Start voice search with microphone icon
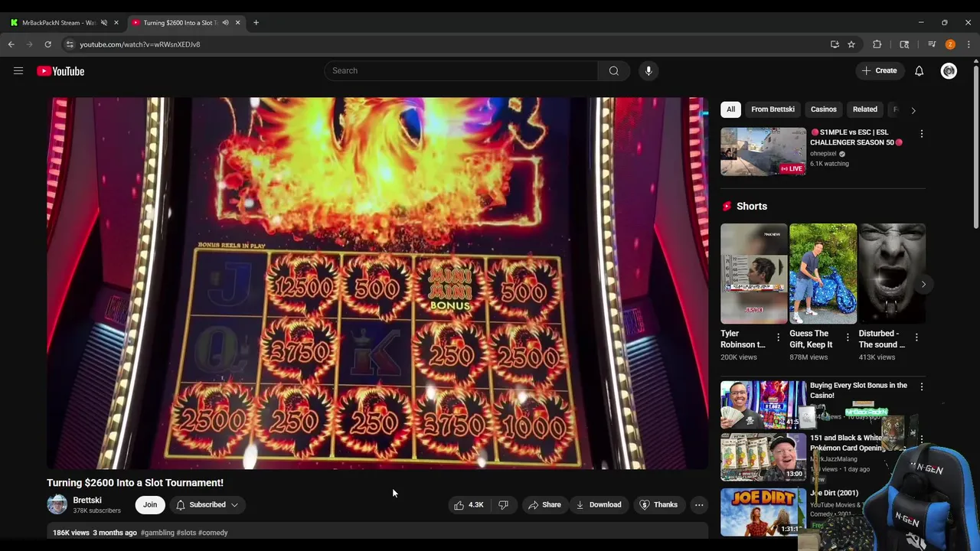The height and width of the screenshot is (551, 980). point(648,70)
